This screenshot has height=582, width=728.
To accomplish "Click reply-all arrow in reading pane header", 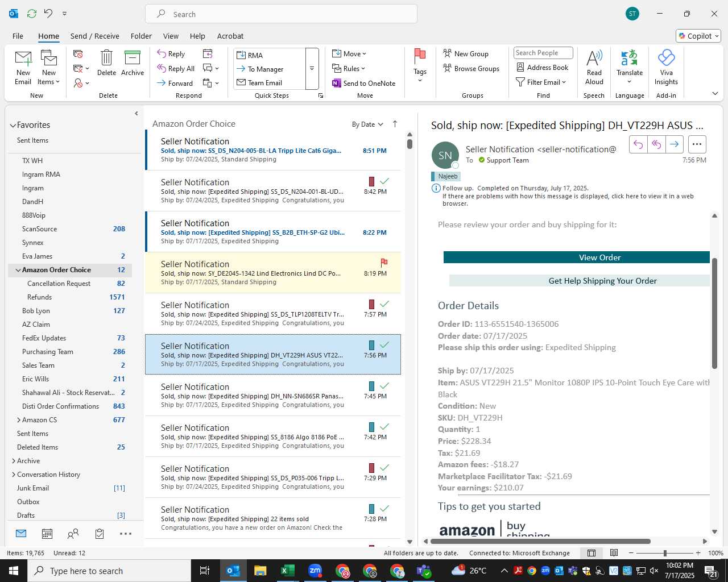I will coord(656,144).
